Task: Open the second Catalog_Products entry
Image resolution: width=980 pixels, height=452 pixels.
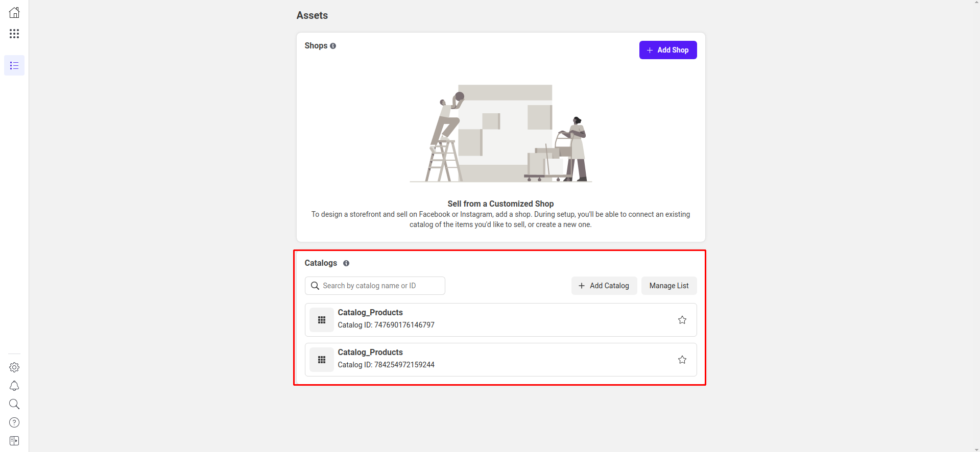Action: click(x=370, y=353)
